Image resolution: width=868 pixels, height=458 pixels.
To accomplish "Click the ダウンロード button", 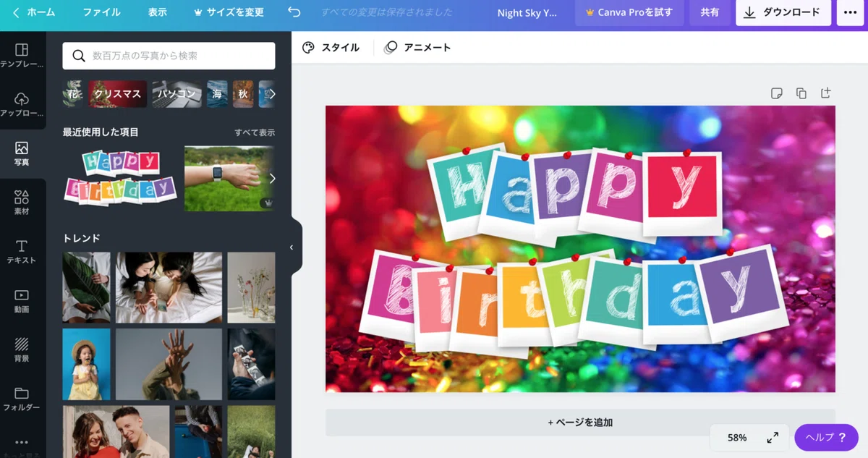I will tap(783, 12).
